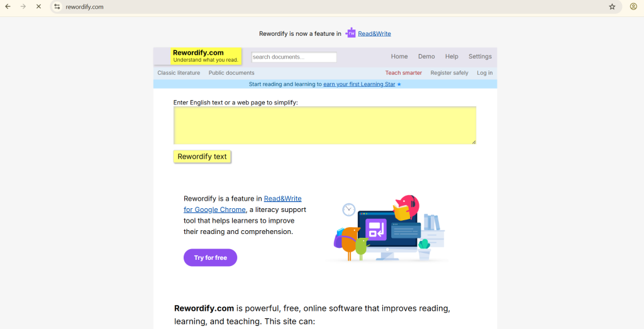Click the Log in link
Viewport: 644px width, 329px height.
point(485,73)
